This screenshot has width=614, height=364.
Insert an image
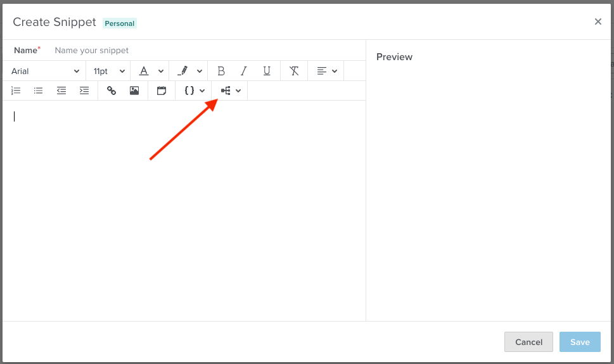click(134, 91)
